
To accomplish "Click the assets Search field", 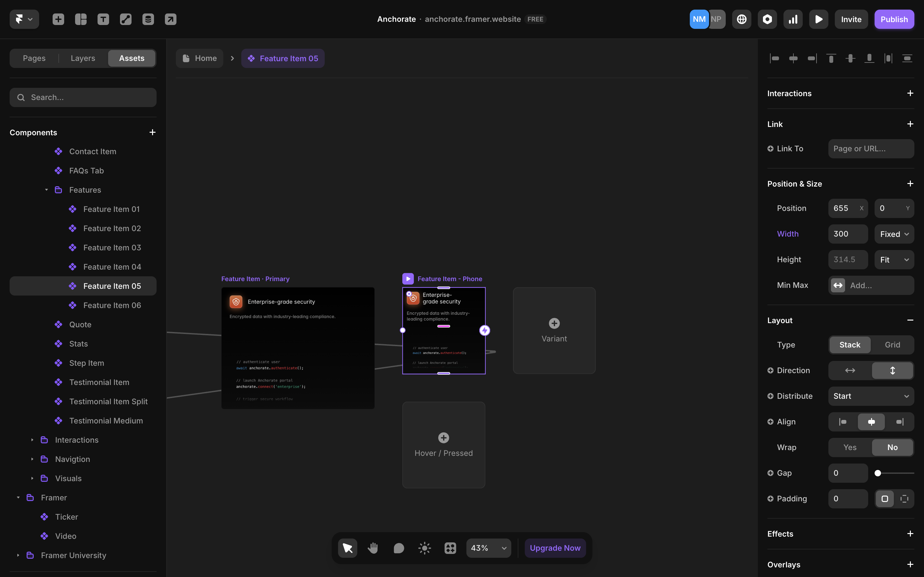I will pos(83,97).
